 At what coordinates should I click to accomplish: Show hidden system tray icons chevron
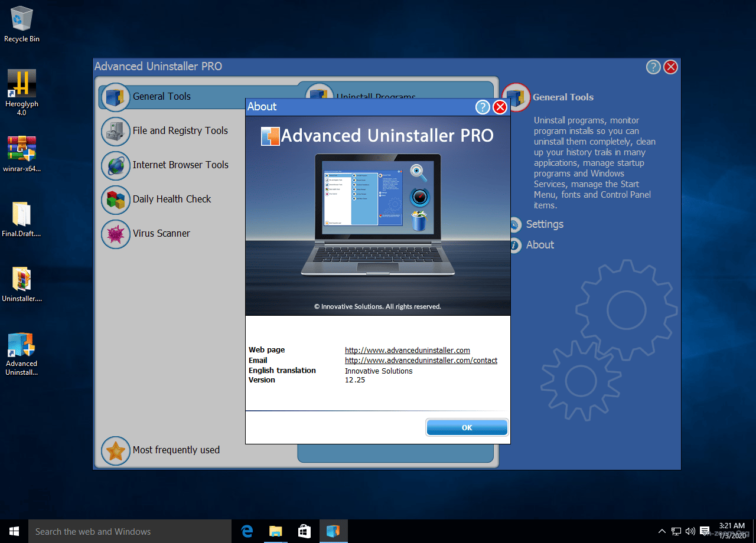pyautogui.click(x=662, y=531)
